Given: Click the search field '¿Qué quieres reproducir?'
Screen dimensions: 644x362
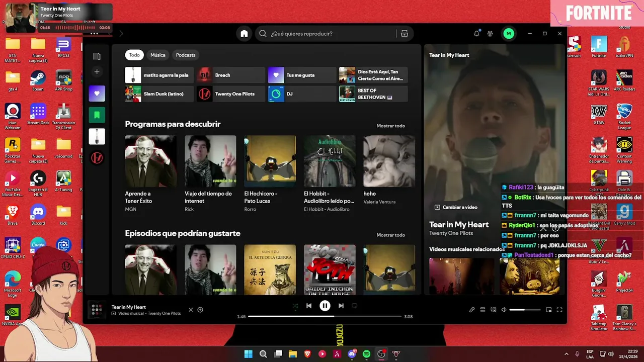Looking at the screenshot, I should click(332, 34).
